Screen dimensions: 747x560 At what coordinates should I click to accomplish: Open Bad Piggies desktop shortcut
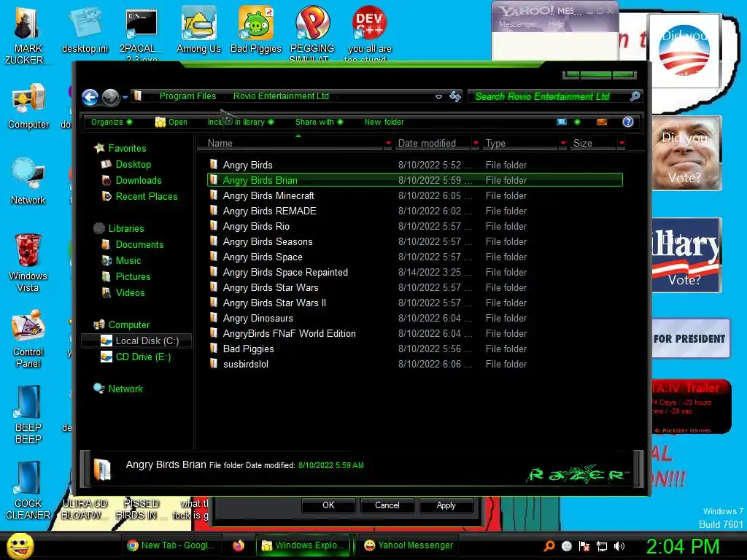256,30
